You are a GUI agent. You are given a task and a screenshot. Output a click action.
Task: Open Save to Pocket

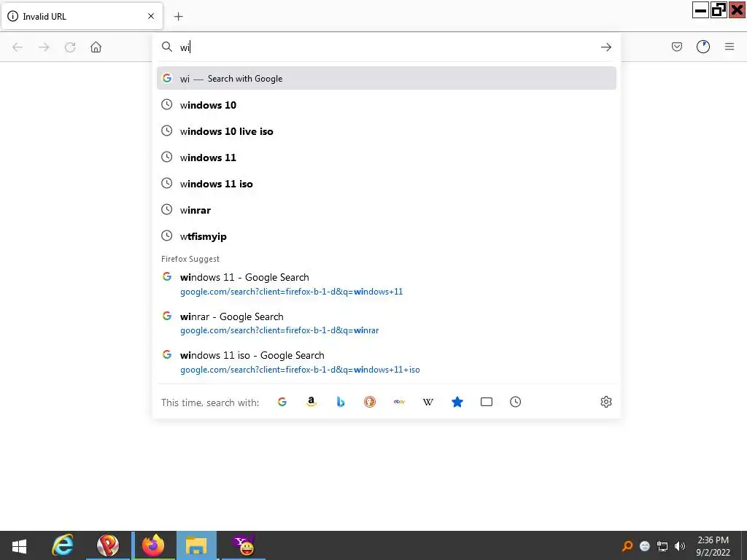point(677,47)
